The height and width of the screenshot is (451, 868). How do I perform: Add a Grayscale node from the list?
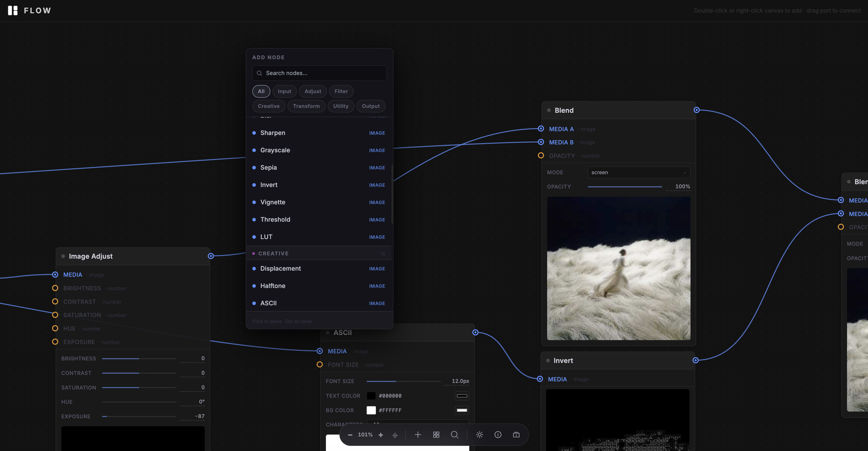pyautogui.click(x=319, y=150)
